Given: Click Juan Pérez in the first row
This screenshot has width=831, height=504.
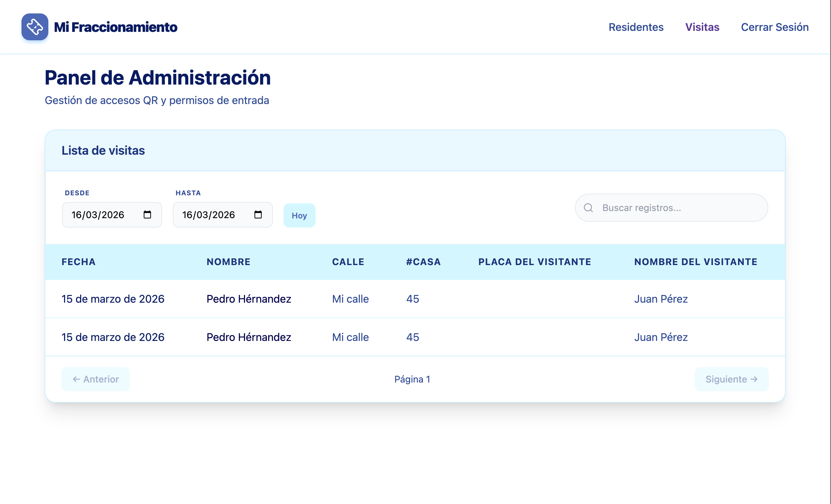Looking at the screenshot, I should [x=661, y=299].
